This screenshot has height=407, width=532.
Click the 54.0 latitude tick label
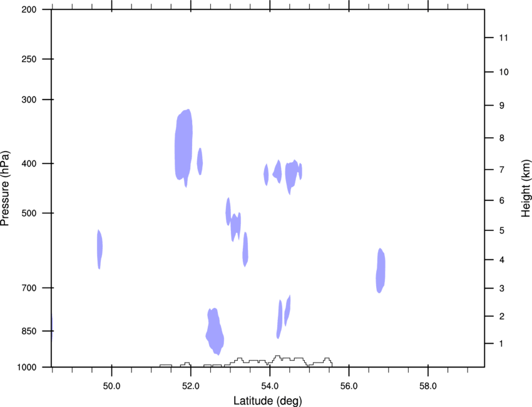click(x=270, y=386)
